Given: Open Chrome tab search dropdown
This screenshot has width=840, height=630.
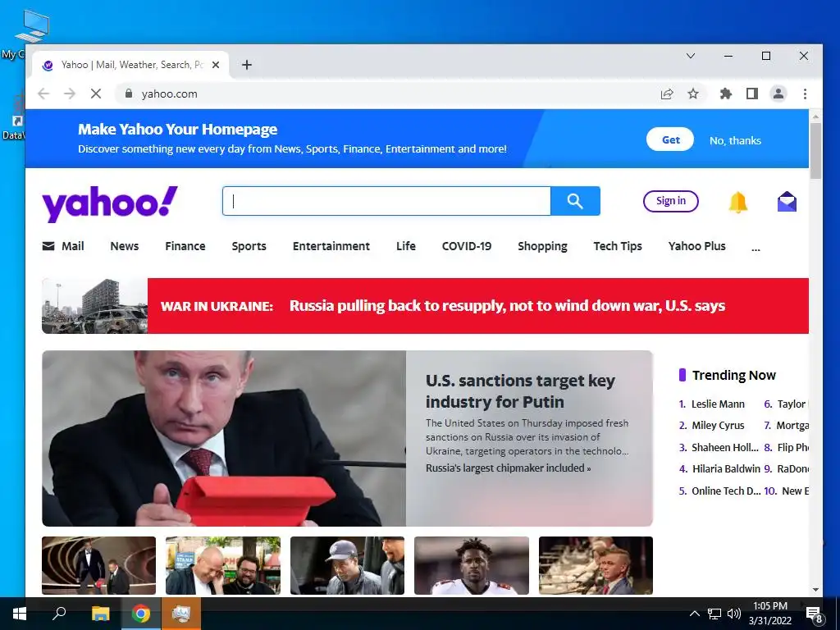Looking at the screenshot, I should pyautogui.click(x=691, y=56).
